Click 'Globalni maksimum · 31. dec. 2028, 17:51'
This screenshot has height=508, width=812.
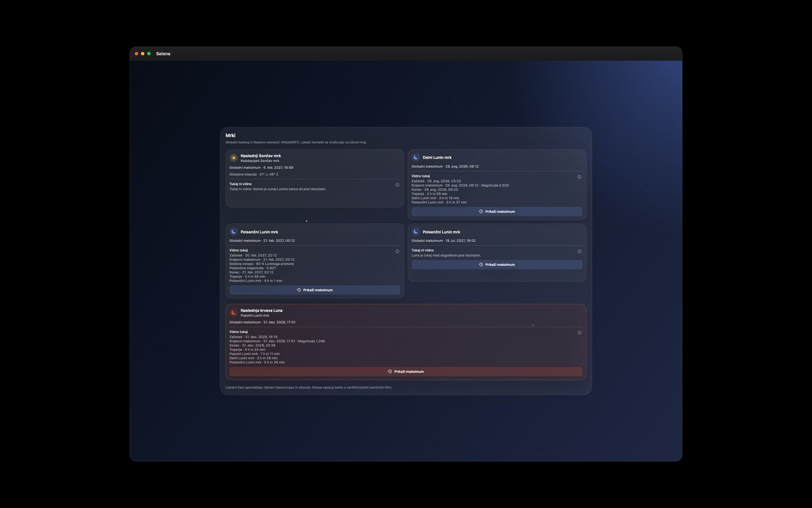(x=262, y=323)
